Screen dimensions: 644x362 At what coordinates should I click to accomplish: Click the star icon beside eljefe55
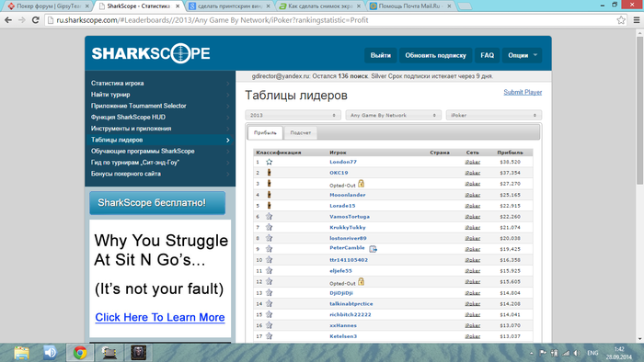(x=269, y=270)
